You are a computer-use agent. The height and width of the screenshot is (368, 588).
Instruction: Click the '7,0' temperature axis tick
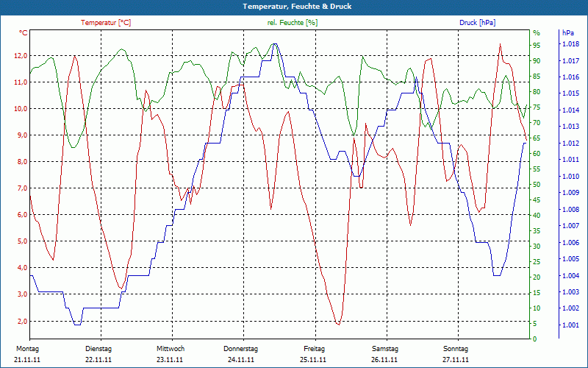21,188
